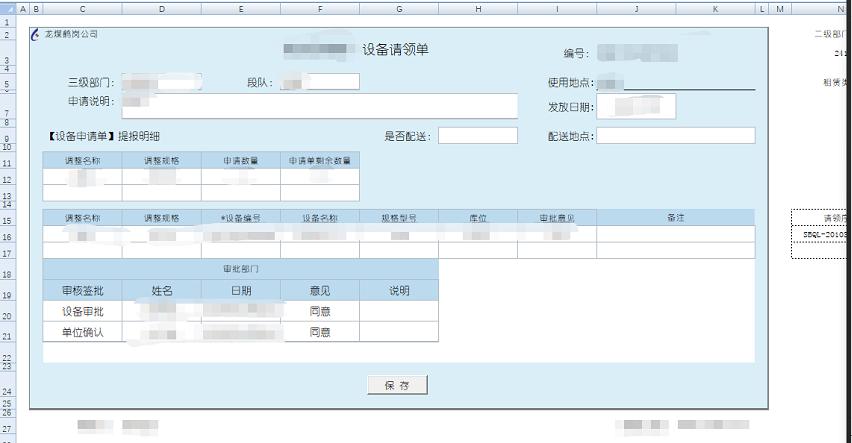The image size is (852, 443).
Task: Click the 说明 cell of 单位确认 row
Action: [x=399, y=332]
